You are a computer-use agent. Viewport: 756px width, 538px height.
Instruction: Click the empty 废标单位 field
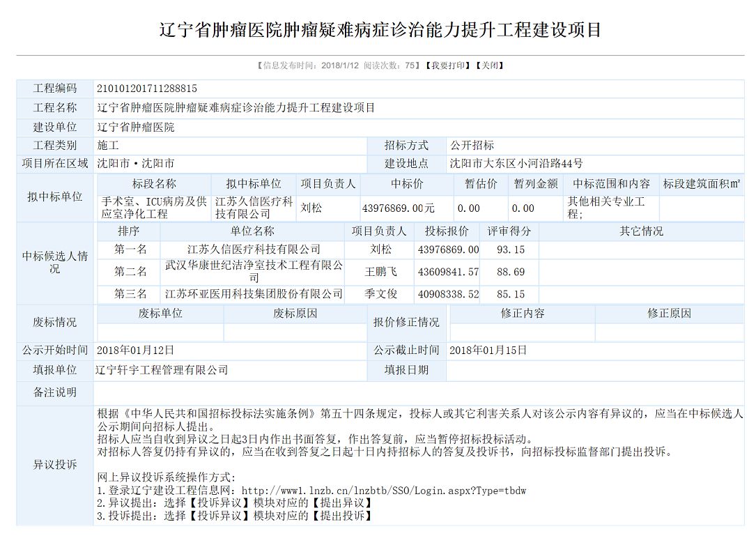click(x=160, y=332)
